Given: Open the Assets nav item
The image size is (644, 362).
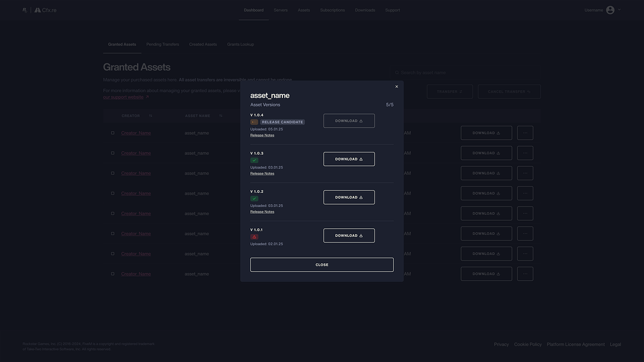Looking at the screenshot, I should click(304, 10).
